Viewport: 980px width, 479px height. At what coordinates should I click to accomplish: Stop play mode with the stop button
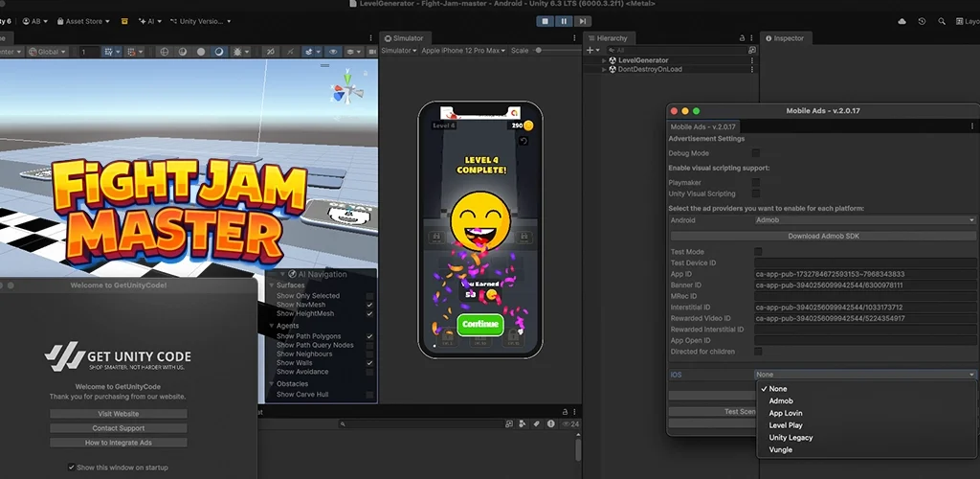(545, 21)
